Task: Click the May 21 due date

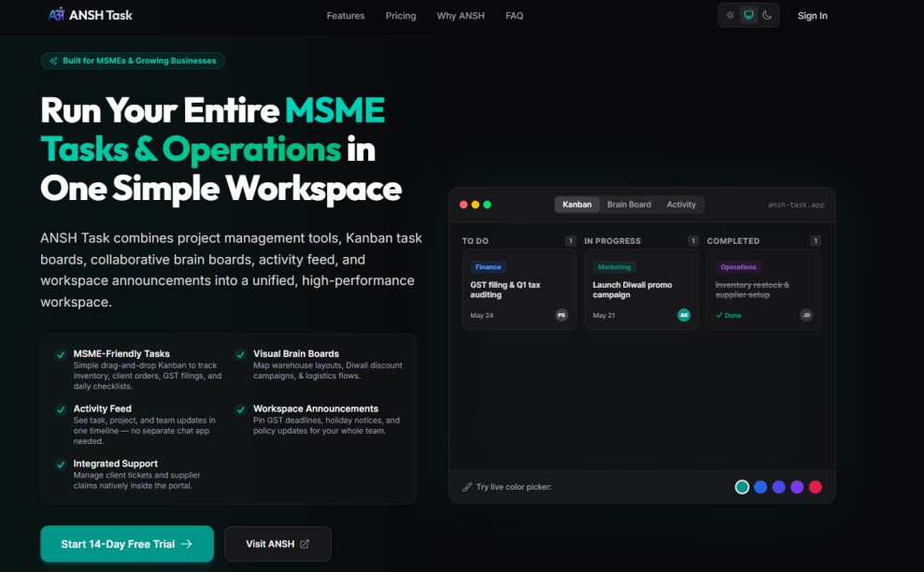Action: tap(604, 316)
